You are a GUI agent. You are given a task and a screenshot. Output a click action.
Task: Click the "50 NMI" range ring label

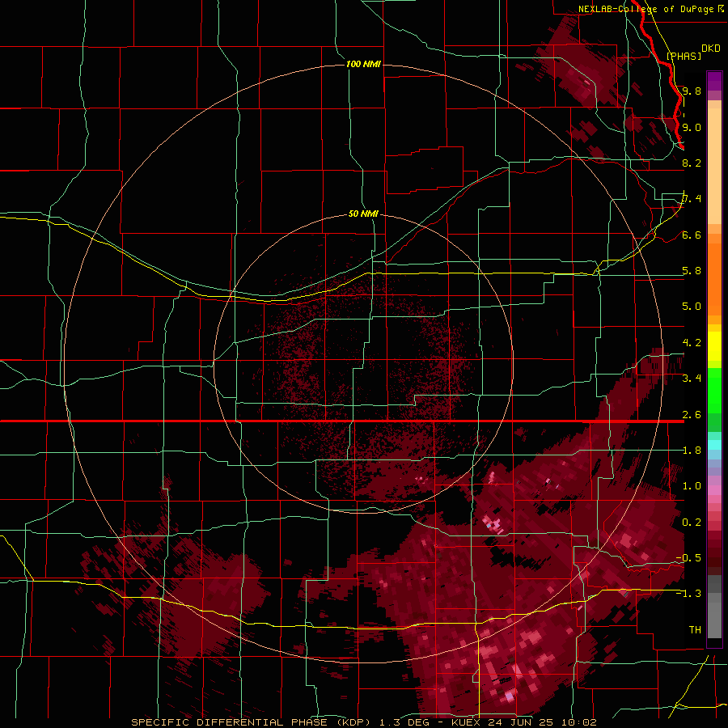(363, 214)
